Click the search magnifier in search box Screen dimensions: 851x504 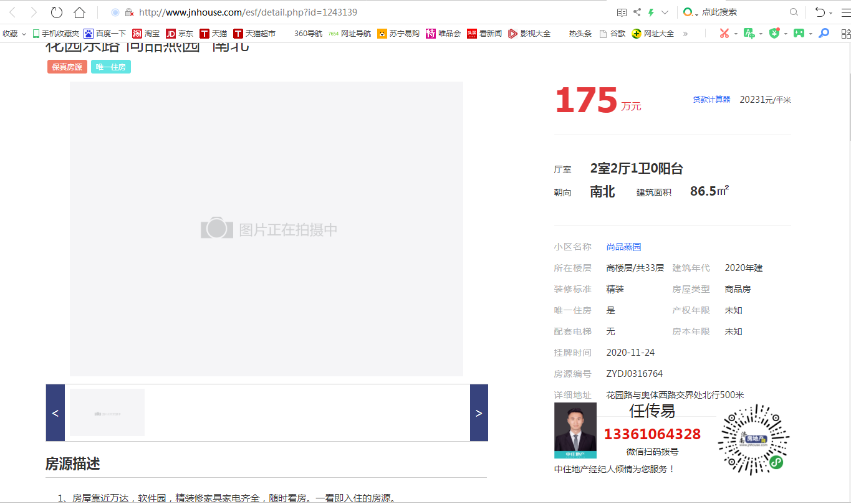click(794, 12)
